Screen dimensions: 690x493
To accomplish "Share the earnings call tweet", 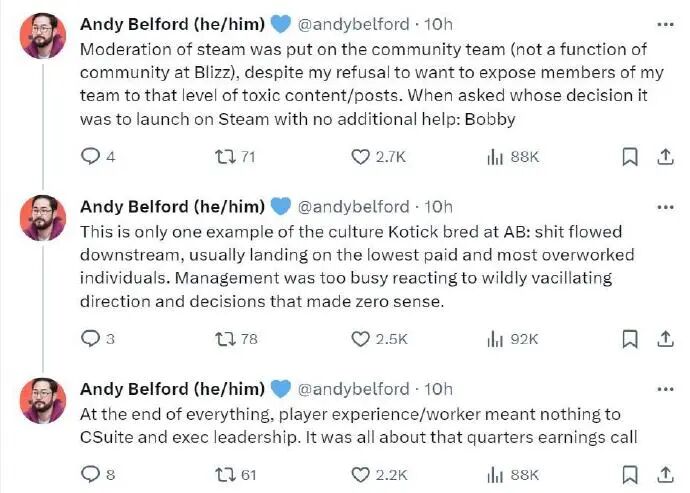I will pyautogui.click(x=663, y=474).
